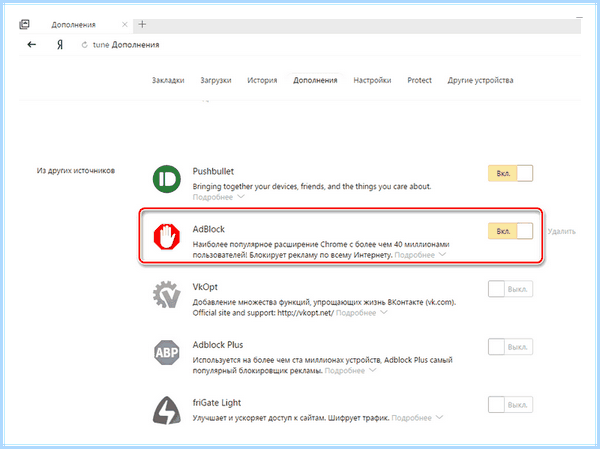Expand VkOpt Подробнее details
This screenshot has height=449, width=600.
click(x=362, y=313)
